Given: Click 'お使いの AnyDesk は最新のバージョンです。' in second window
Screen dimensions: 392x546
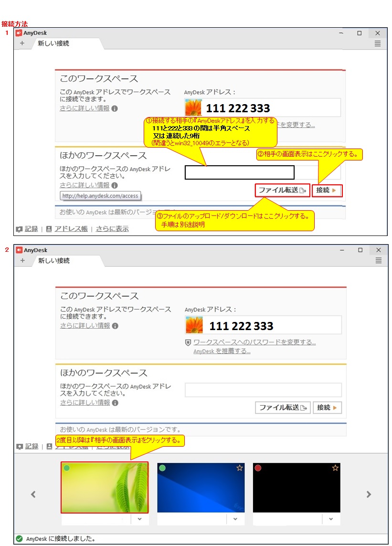Looking at the screenshot, I should pos(120,430).
